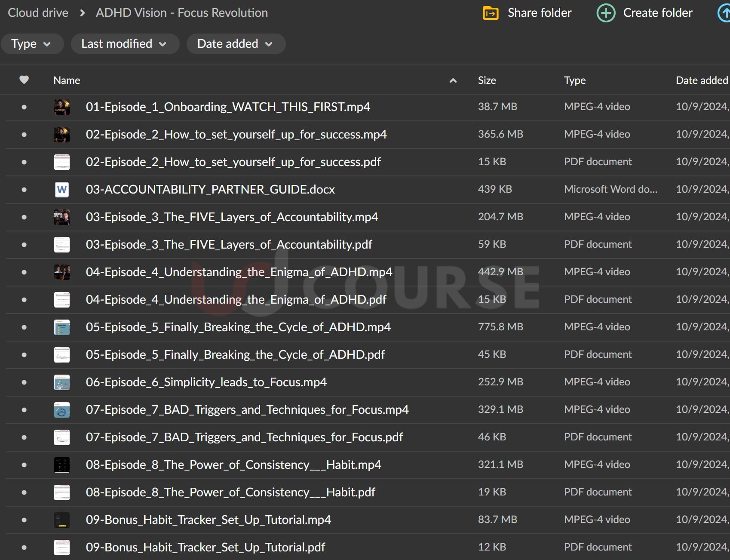Click thumbnail of 07-Episode_7 BAD Triggers mp4
730x560 pixels.
(x=62, y=410)
